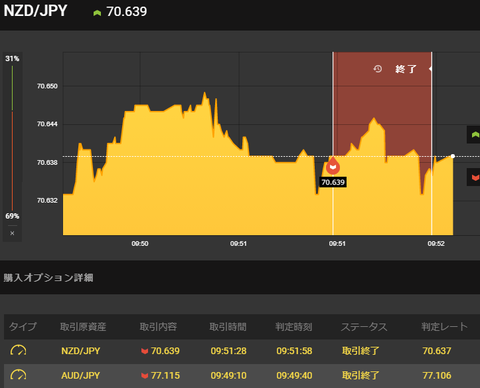Click the 31% sentiment value
480x388 pixels.
click(x=12, y=59)
